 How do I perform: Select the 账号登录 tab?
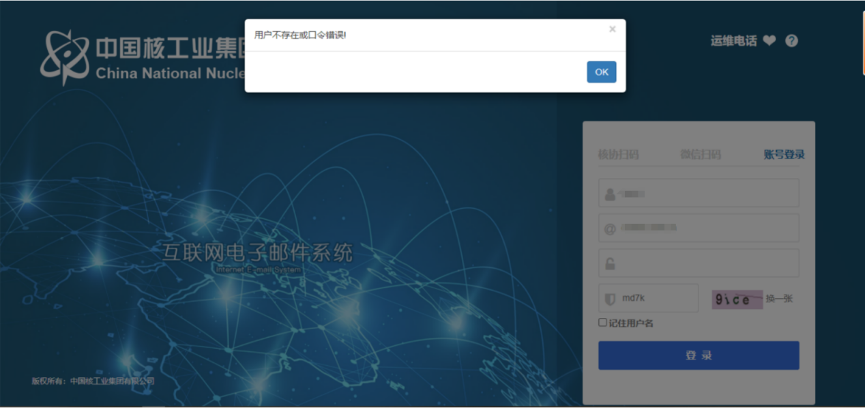[x=783, y=155]
